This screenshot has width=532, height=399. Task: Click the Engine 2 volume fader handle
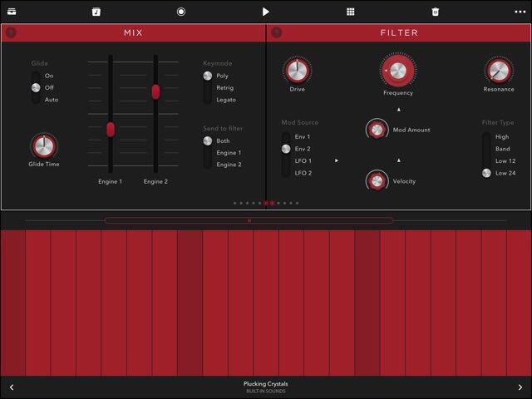point(155,91)
